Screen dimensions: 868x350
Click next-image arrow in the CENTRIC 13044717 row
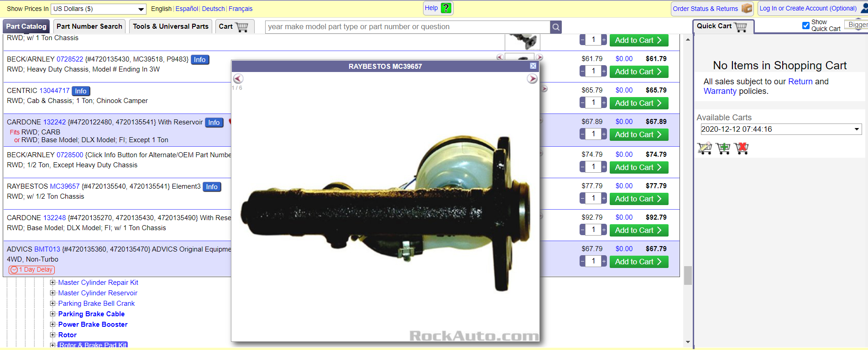544,89
